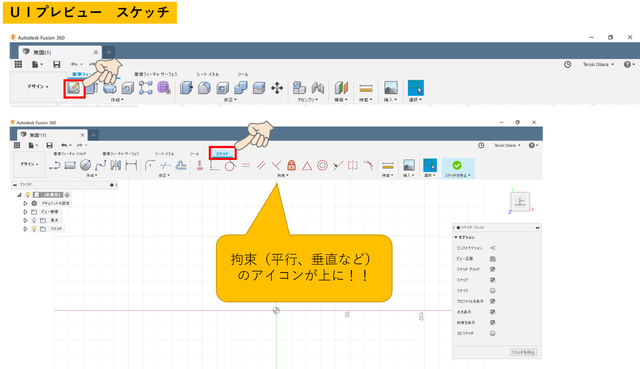Select the Circle sketch tool

pyautogui.click(x=85, y=165)
